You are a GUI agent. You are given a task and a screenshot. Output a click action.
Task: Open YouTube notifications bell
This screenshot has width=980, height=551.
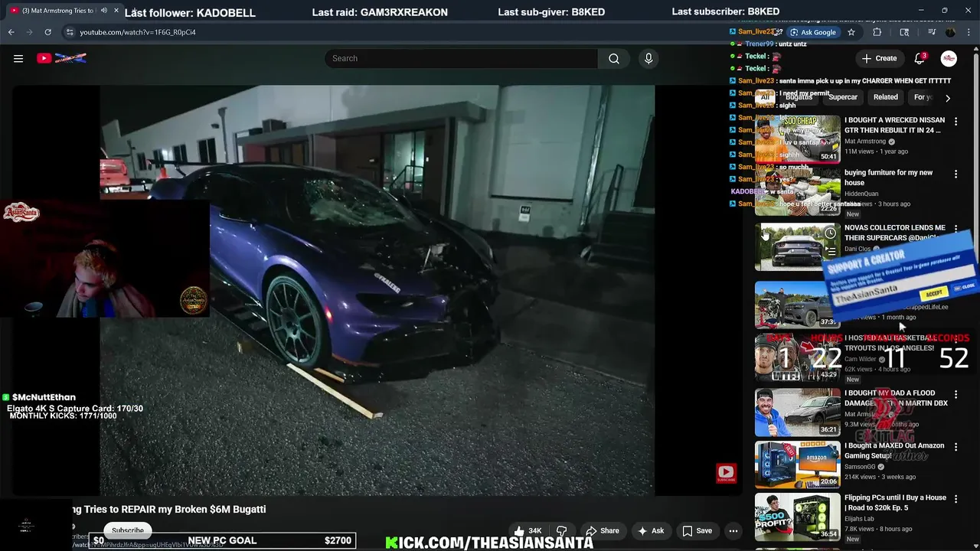[x=920, y=58]
